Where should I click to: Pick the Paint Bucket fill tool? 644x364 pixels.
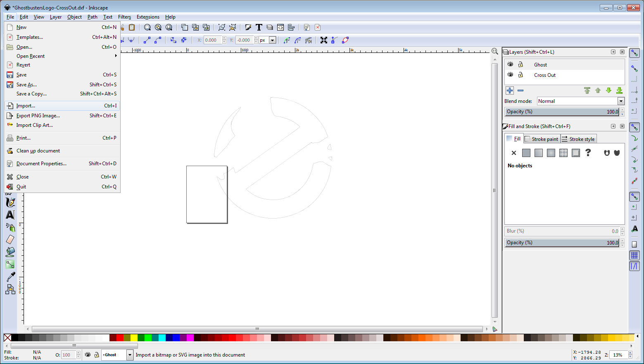(x=10, y=252)
